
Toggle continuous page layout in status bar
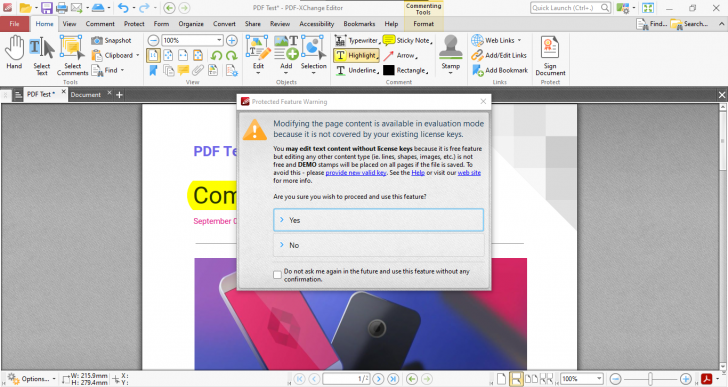click(516, 379)
